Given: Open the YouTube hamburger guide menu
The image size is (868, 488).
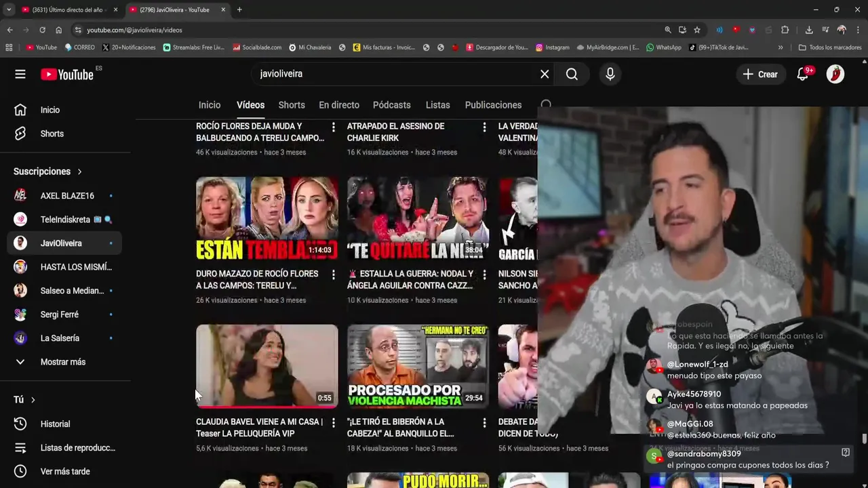Looking at the screenshot, I should pyautogui.click(x=20, y=75).
